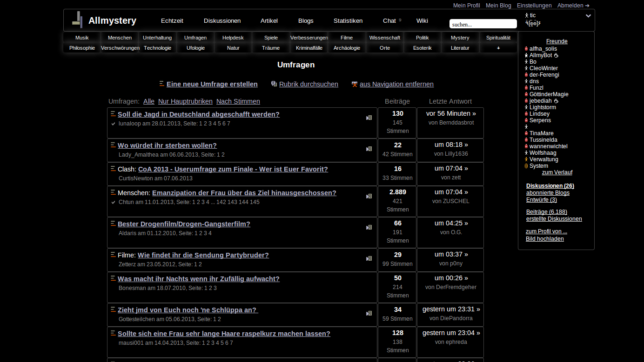
Task: Click the Allmystery logo icon
Action: (77, 20)
